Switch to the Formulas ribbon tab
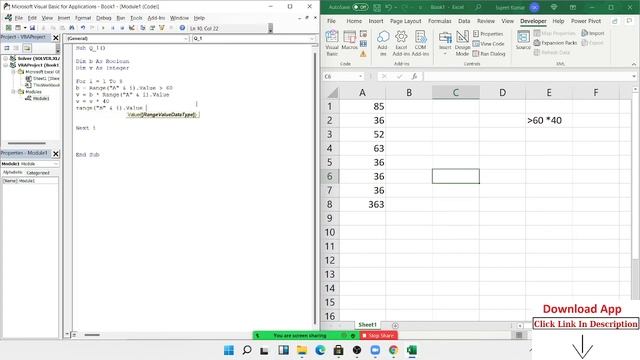Image resolution: width=640 pixels, height=360 pixels. tap(440, 21)
